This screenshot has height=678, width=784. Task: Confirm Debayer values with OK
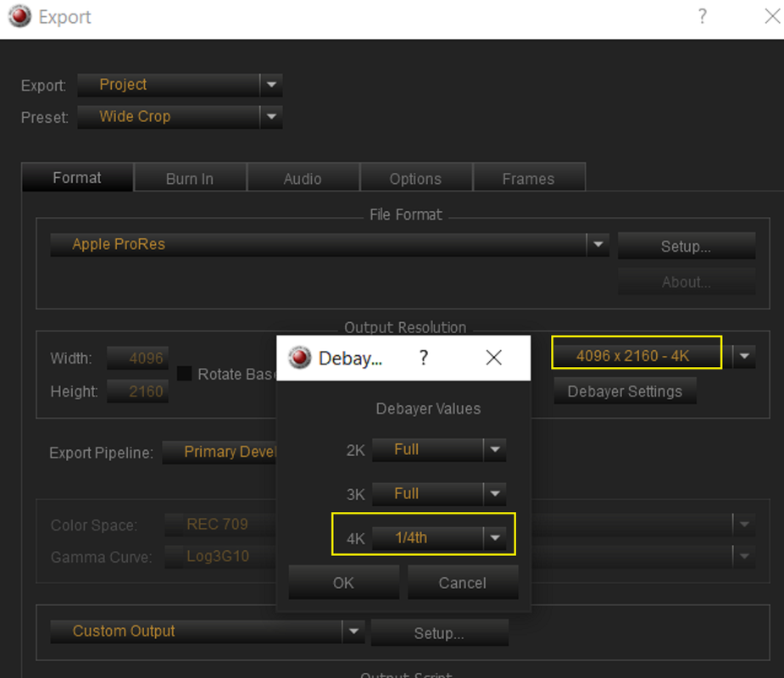(343, 582)
